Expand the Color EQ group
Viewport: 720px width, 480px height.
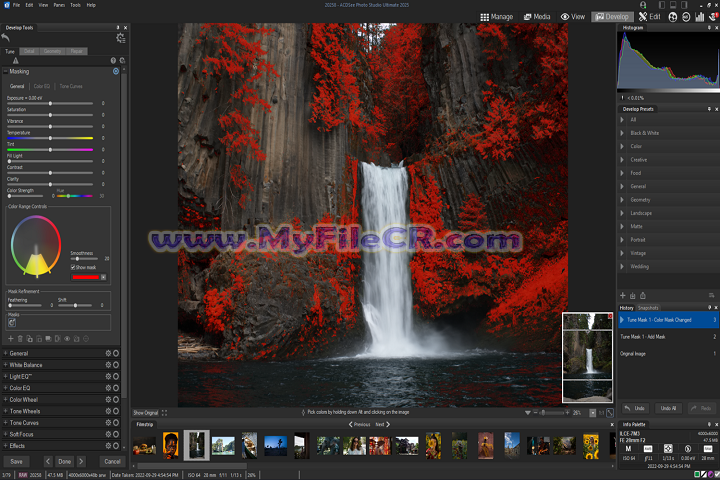(6, 388)
